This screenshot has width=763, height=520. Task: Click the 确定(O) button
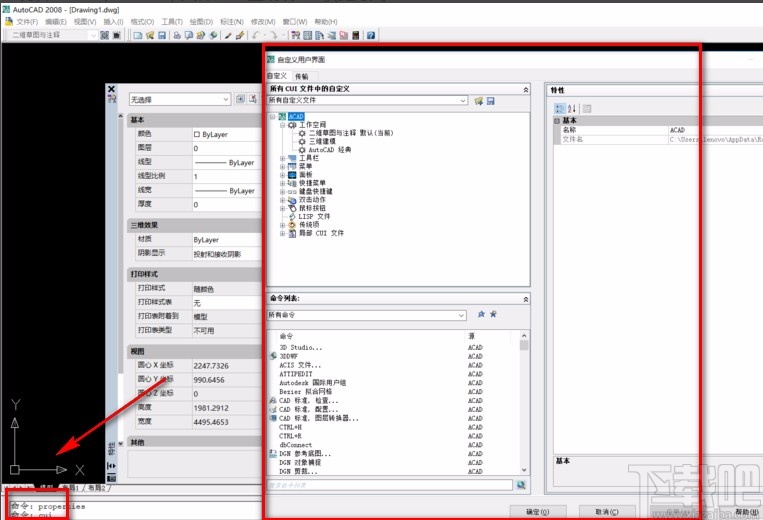538,512
